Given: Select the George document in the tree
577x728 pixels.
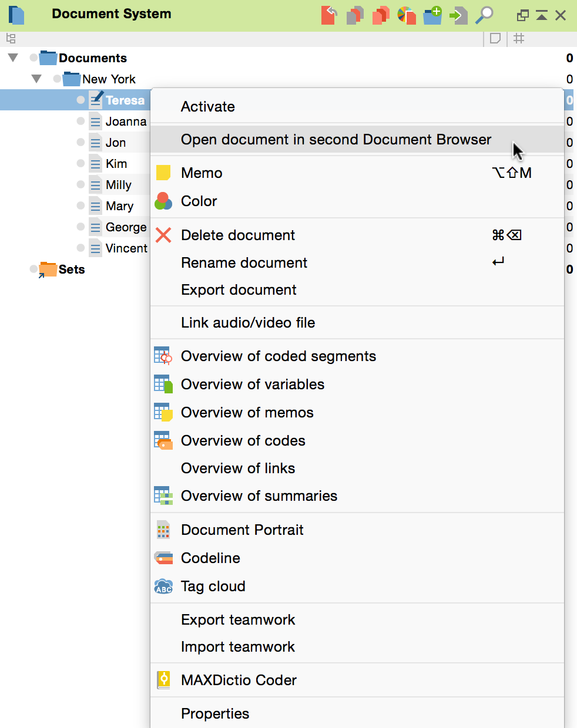Looking at the screenshot, I should coord(126,227).
